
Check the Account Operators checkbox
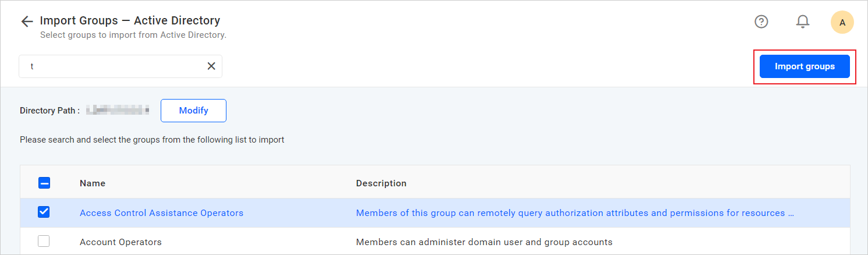44,241
